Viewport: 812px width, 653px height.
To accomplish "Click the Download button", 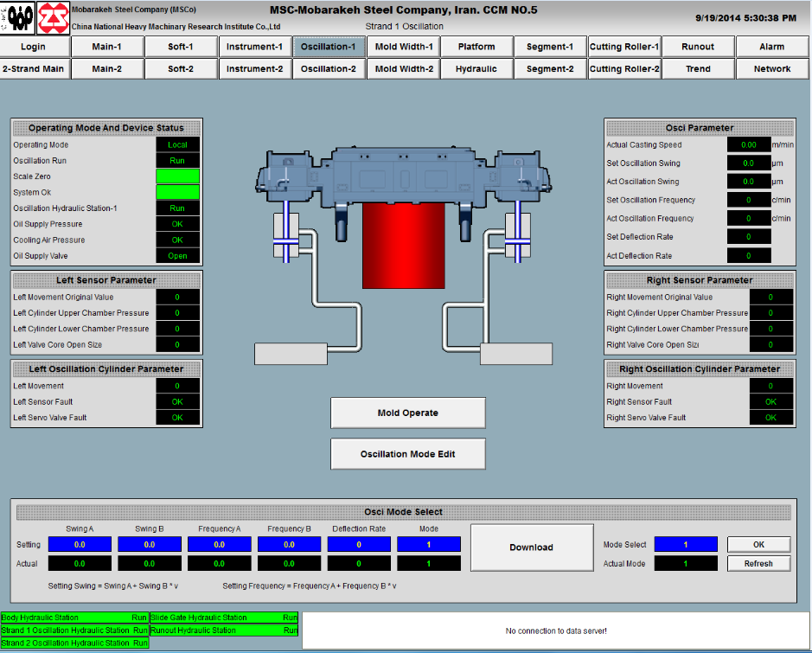I will pos(532,547).
